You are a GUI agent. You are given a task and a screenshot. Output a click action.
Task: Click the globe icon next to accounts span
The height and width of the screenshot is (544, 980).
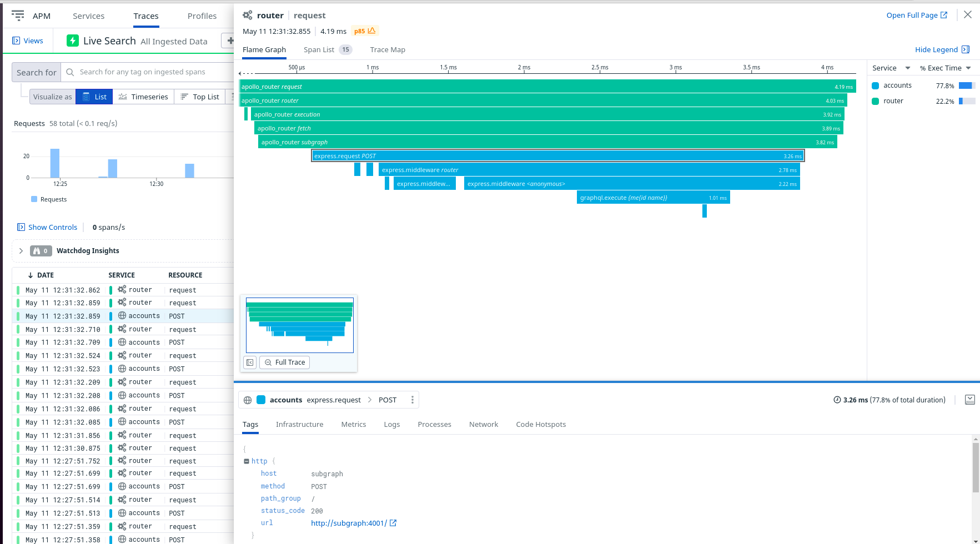click(x=248, y=400)
